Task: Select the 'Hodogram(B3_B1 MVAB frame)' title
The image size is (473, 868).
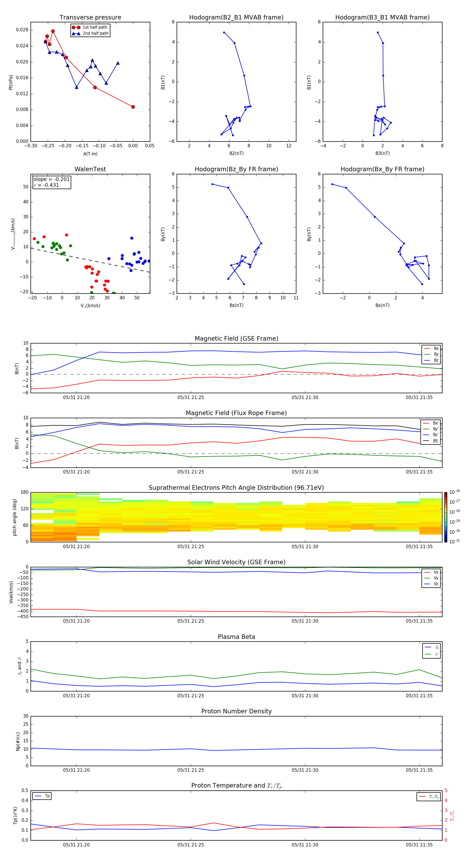Action: pyautogui.click(x=382, y=17)
